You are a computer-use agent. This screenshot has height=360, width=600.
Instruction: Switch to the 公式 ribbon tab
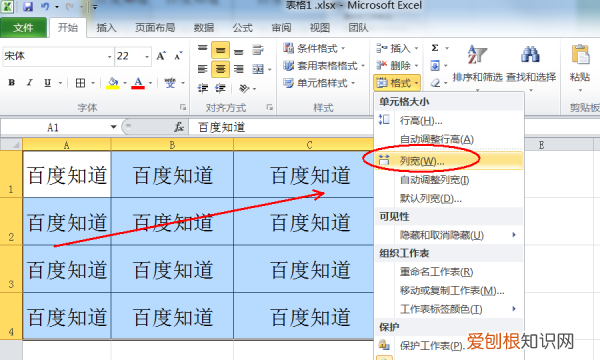[243, 28]
